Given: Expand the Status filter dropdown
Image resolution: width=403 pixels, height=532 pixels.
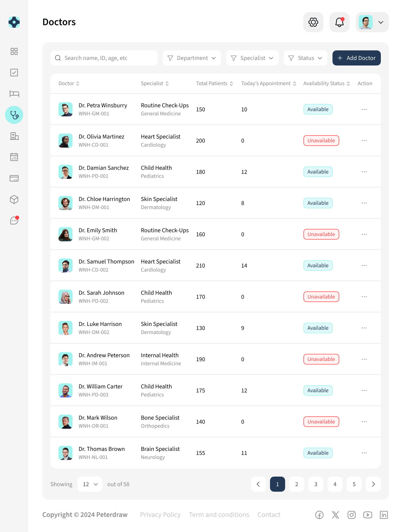Looking at the screenshot, I should click(305, 58).
